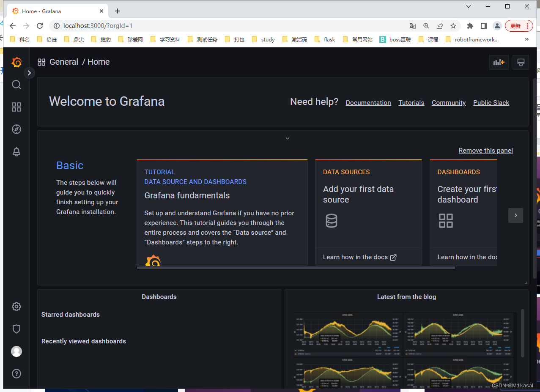Viewport: 540px width, 392px height.
Task: Click the browser address bar URL
Action: [x=98, y=26]
